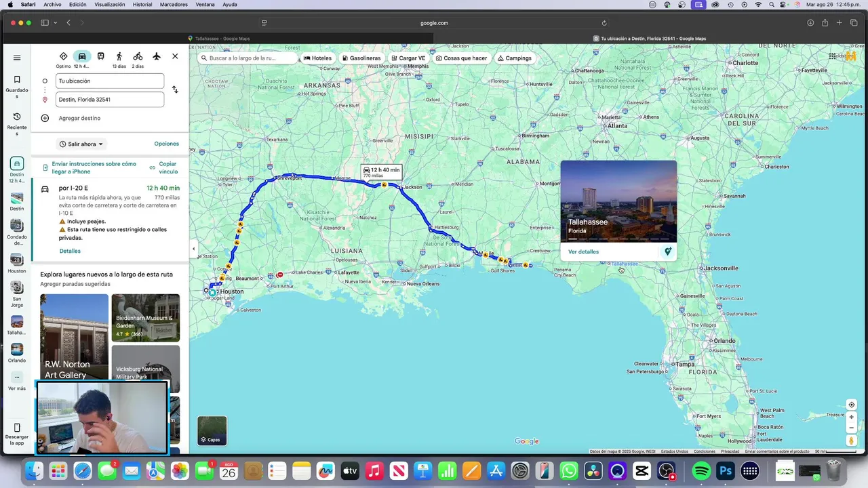Filter by Cosas que hacer chip

[462, 58]
